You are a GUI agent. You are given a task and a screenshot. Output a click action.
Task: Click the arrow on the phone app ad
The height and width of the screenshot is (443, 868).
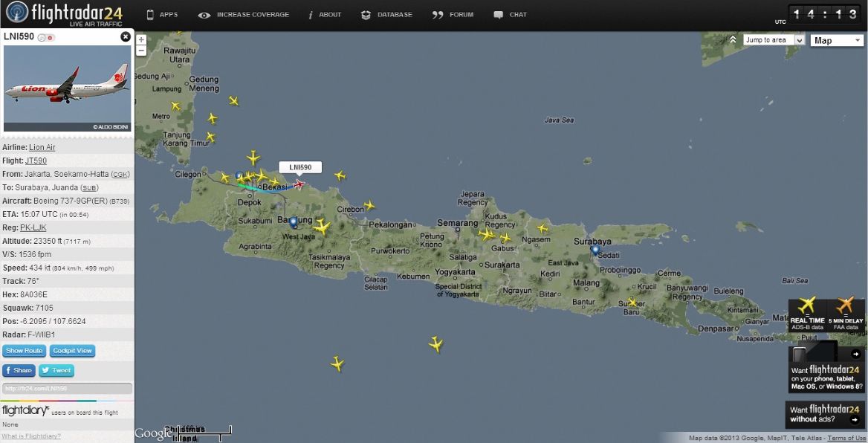[856, 354]
